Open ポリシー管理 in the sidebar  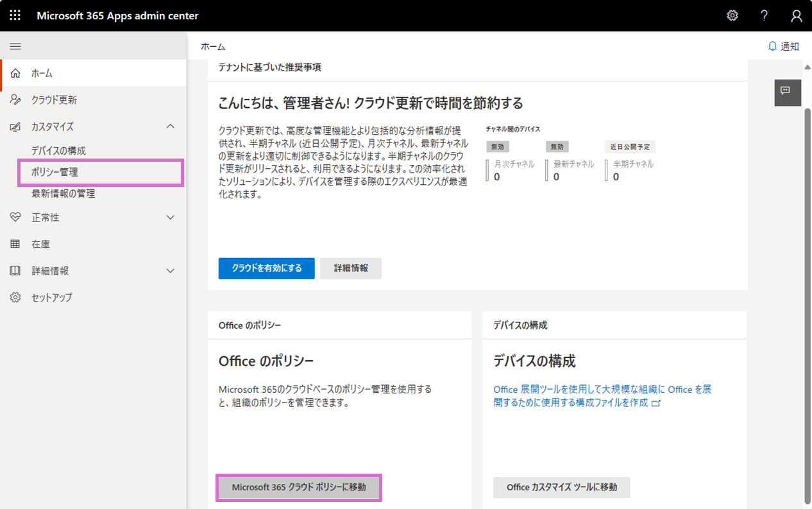[101, 173]
